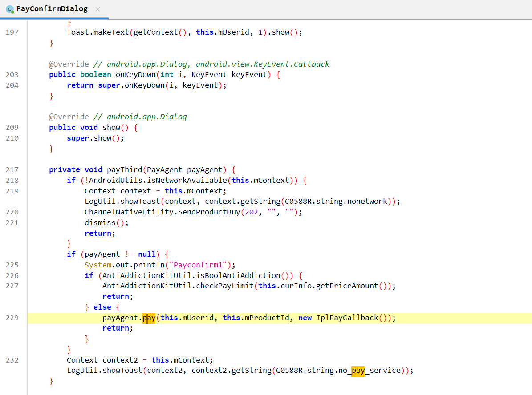The height and width of the screenshot is (395, 532).
Task: Open the IplPayCallback class reference
Action: click(x=347, y=318)
